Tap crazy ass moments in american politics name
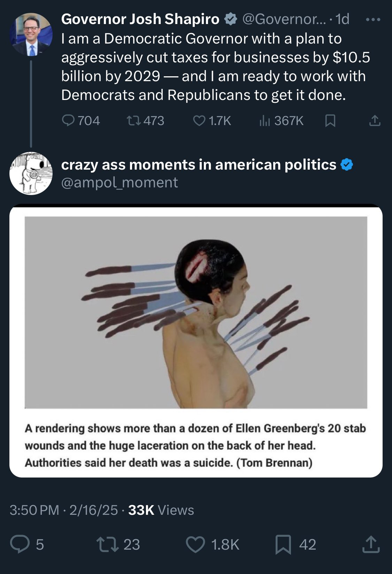Viewport: 392px width, 574px height. point(199,165)
